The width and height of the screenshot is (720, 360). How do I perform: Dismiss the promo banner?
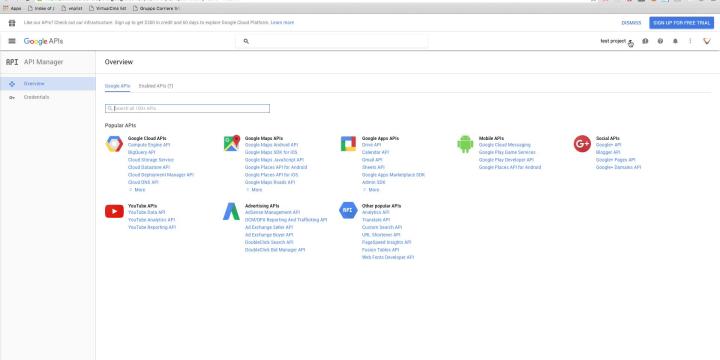pyautogui.click(x=631, y=23)
